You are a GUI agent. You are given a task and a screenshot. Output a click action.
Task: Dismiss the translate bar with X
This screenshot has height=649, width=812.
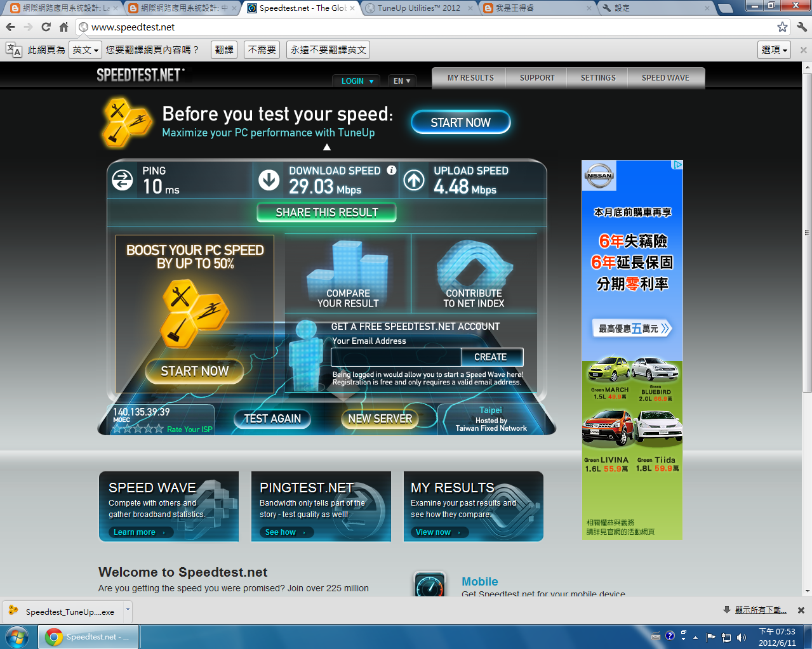803,50
